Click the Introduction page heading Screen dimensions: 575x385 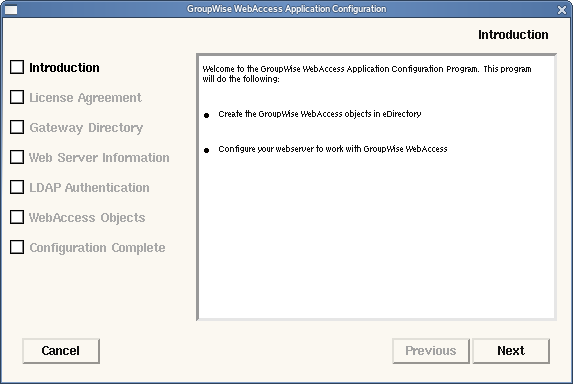(x=513, y=35)
